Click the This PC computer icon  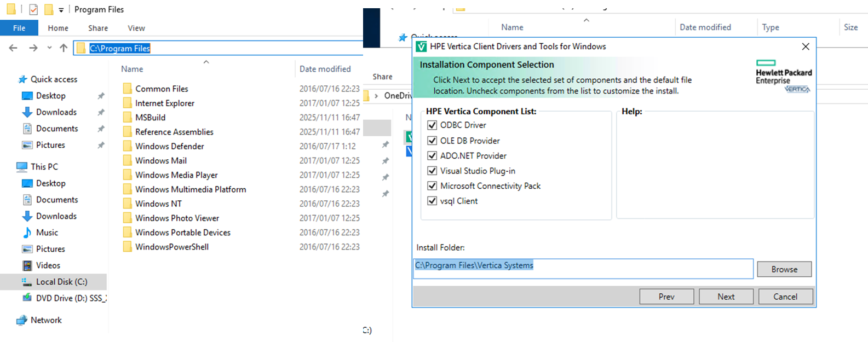coord(22,167)
